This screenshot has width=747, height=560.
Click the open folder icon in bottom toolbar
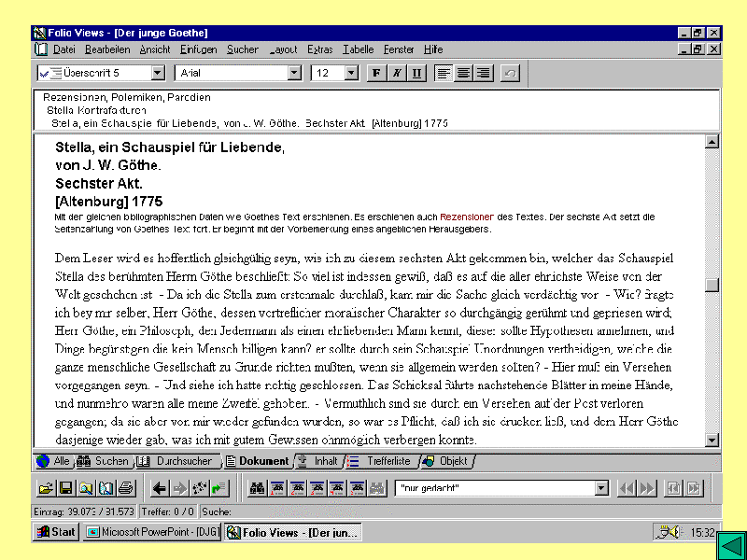[x=45, y=488]
